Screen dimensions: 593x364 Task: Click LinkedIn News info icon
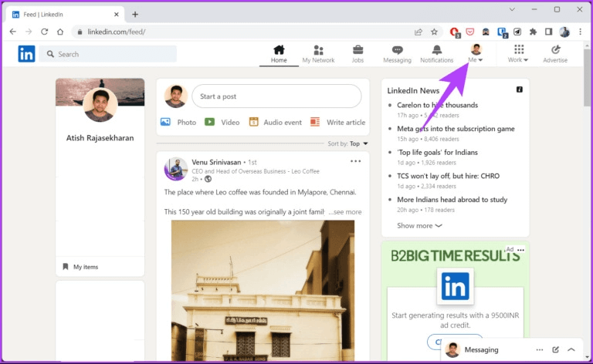coord(520,89)
